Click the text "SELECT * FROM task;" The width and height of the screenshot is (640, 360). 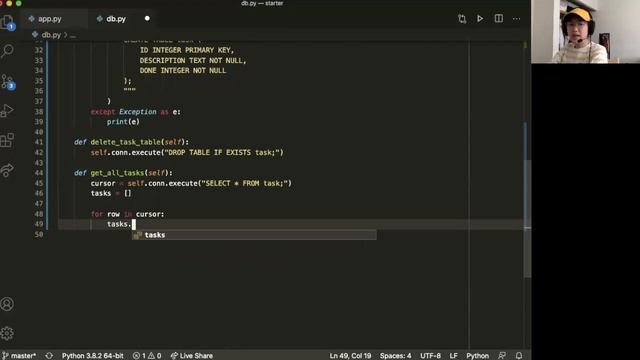[245, 183]
